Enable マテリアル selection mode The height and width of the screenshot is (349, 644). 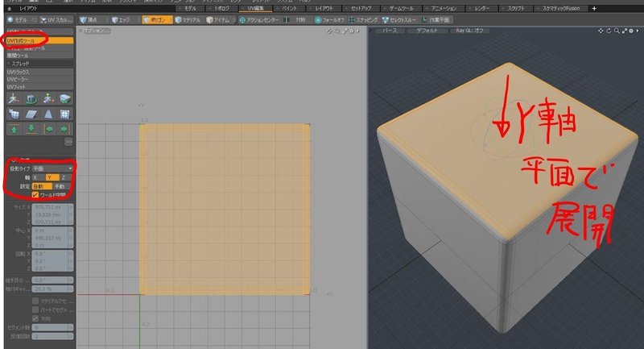188,19
